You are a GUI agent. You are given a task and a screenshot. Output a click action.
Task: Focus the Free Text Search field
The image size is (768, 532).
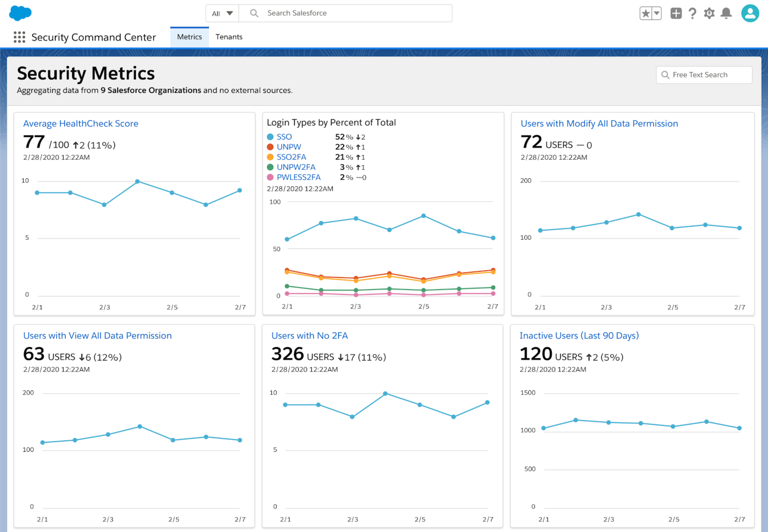click(704, 75)
